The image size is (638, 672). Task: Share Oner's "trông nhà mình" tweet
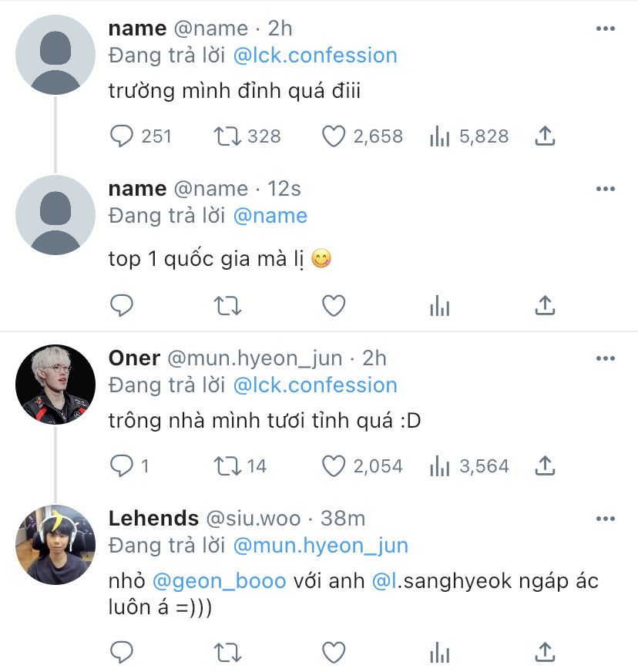click(x=545, y=465)
